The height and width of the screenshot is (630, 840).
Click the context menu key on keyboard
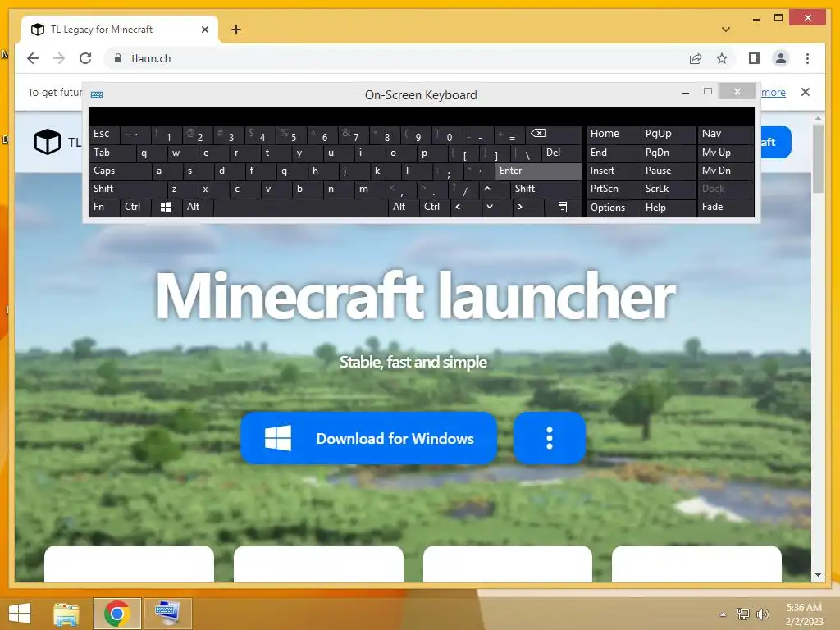[563, 207]
